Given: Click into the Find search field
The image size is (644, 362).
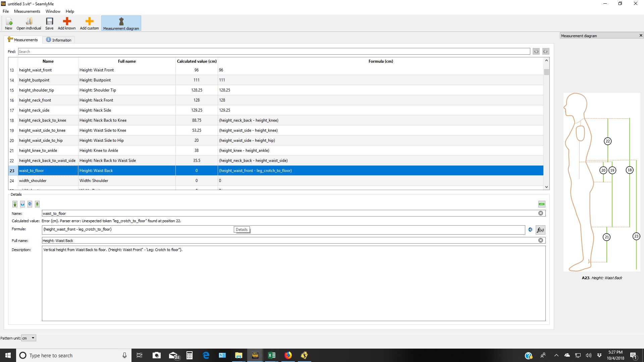Looking at the screenshot, I should click(274, 51).
